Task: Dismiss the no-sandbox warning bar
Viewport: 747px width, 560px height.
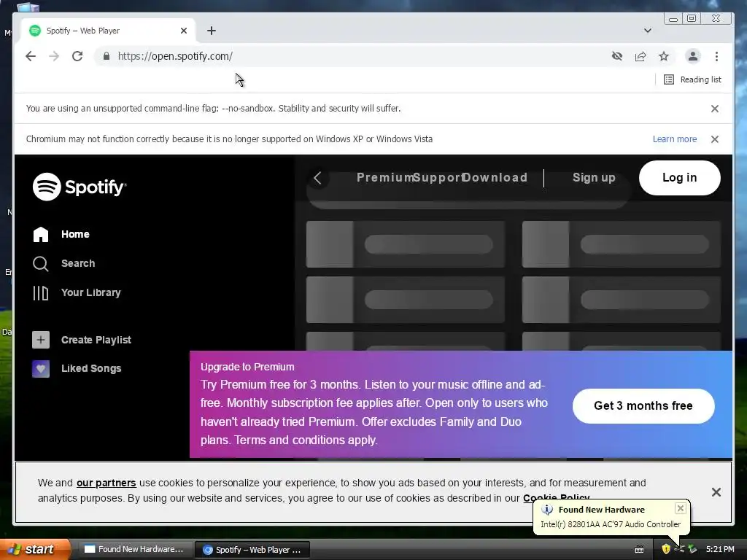Action: coord(715,109)
